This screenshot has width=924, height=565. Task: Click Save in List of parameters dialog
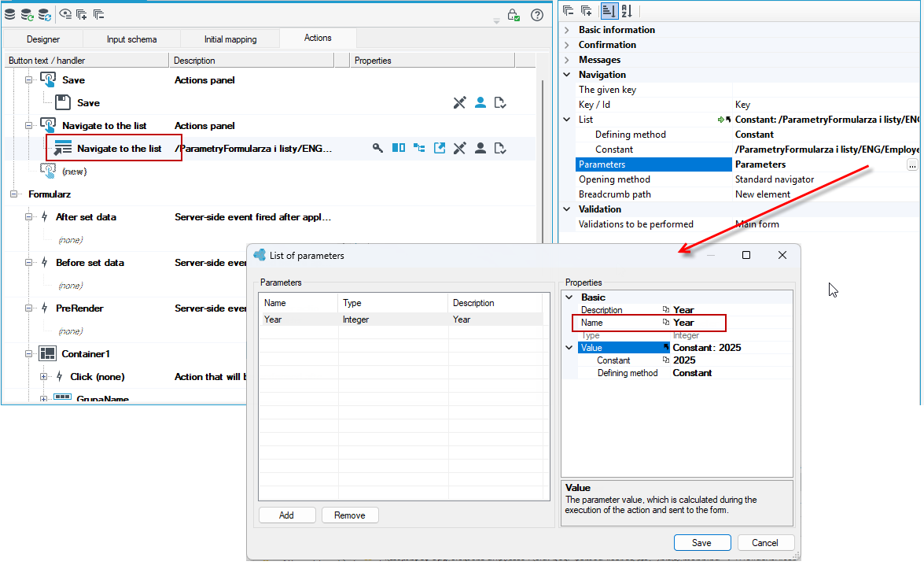[701, 543]
